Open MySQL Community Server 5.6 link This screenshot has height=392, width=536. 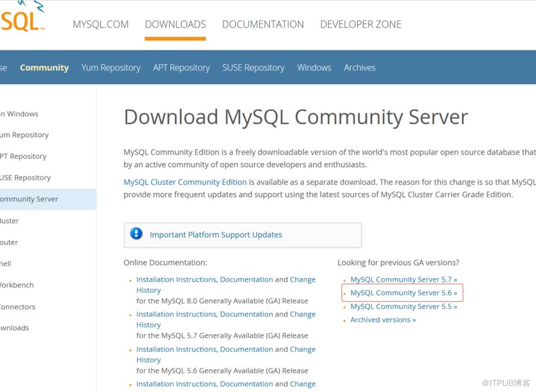404,293
